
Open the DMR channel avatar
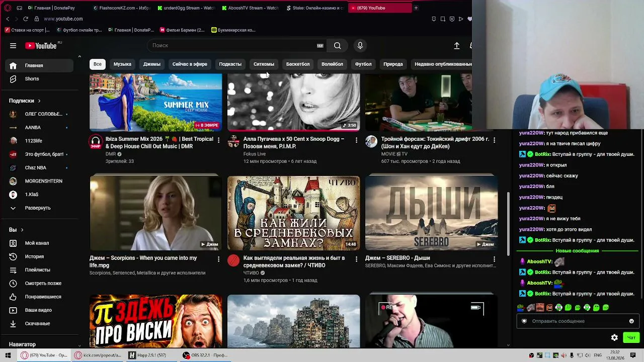click(x=96, y=142)
